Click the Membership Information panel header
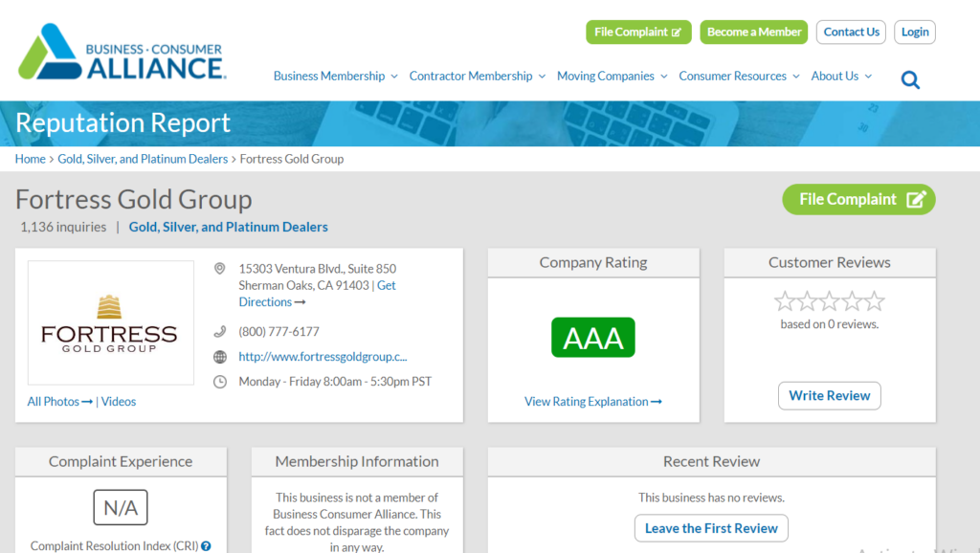The image size is (980, 553). [x=357, y=461]
